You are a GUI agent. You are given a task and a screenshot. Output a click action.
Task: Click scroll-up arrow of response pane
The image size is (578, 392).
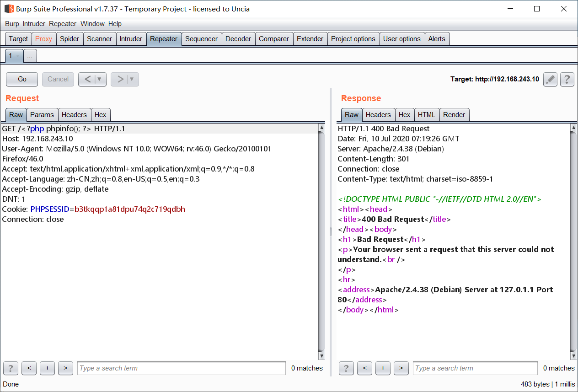tap(574, 128)
